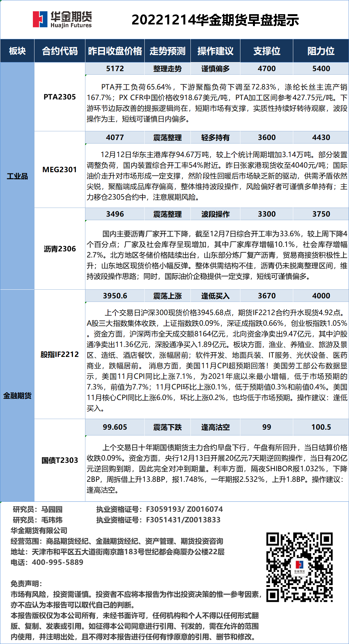The image size is (349, 644).
Task: Click IF2212 advice cell 逢低买入
Action: pos(215,296)
